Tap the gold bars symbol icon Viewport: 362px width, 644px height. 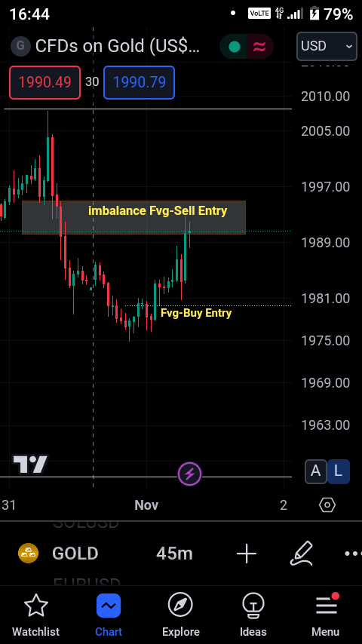pyautogui.click(x=29, y=554)
